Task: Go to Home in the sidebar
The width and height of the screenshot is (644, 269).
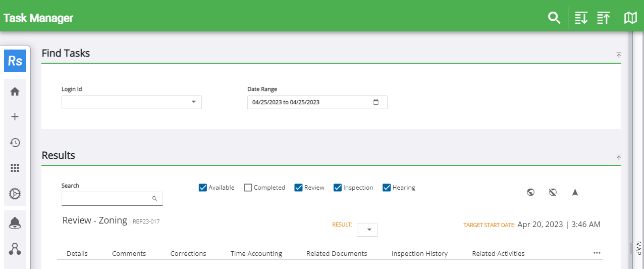Action: (x=15, y=92)
